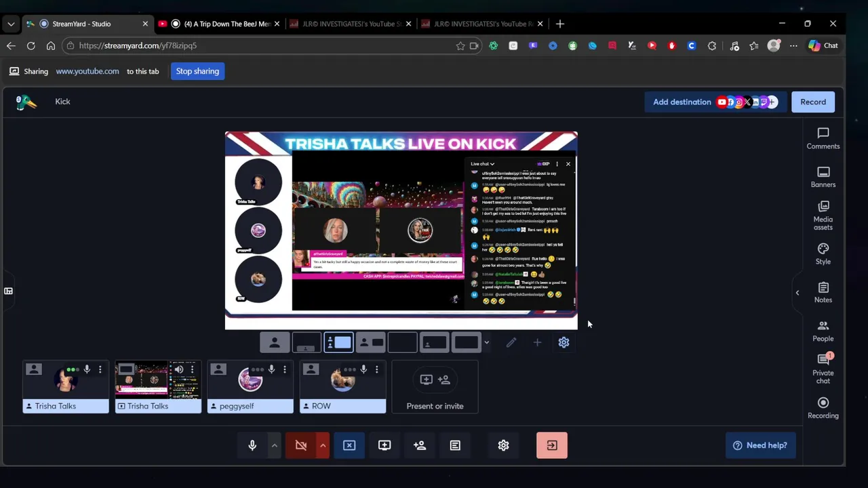868x488 pixels.
Task: Click the favorite star in address bar
Action: coord(460,45)
